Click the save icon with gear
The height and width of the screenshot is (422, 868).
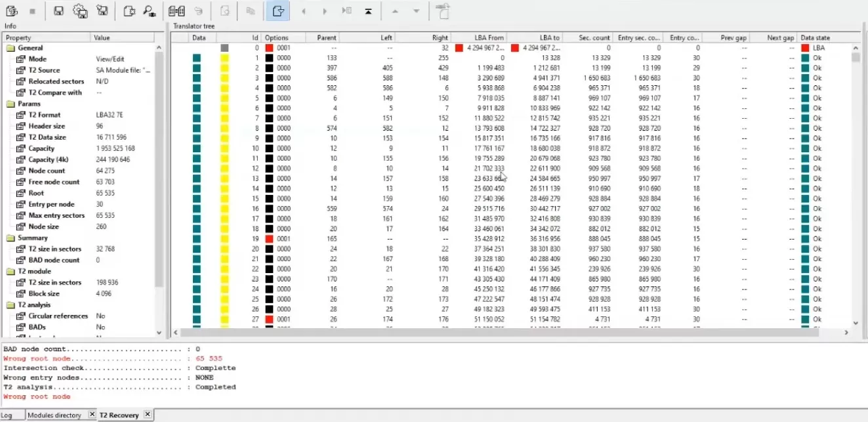tap(80, 11)
